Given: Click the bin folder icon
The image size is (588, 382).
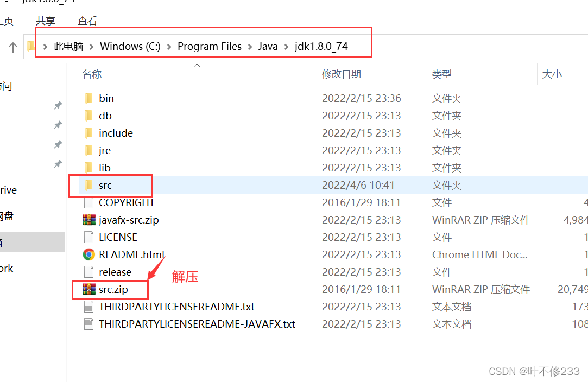Looking at the screenshot, I should tap(88, 98).
